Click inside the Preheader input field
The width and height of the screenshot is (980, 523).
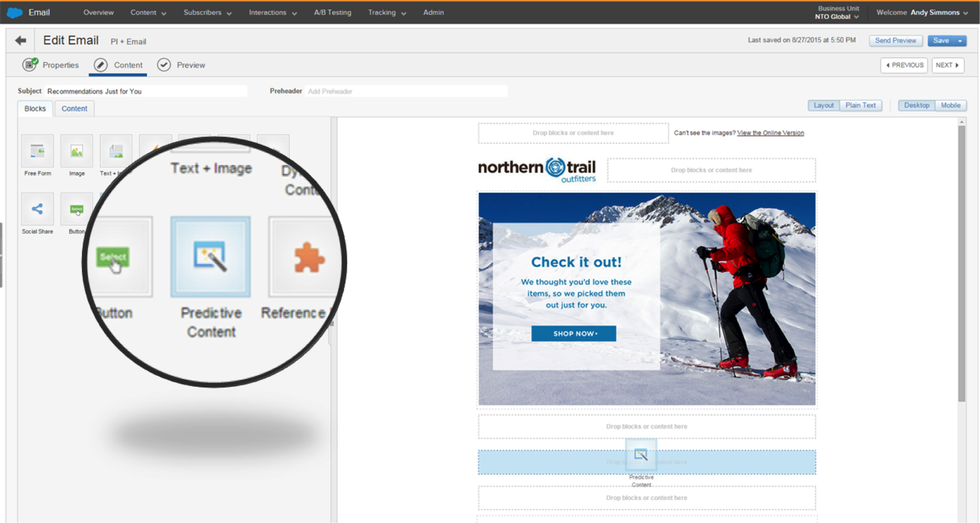point(405,91)
